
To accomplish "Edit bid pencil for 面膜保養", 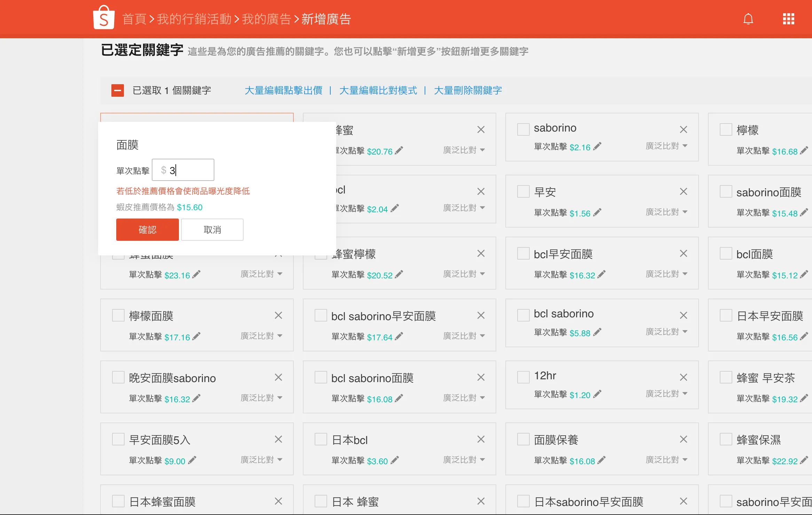I will [601, 460].
